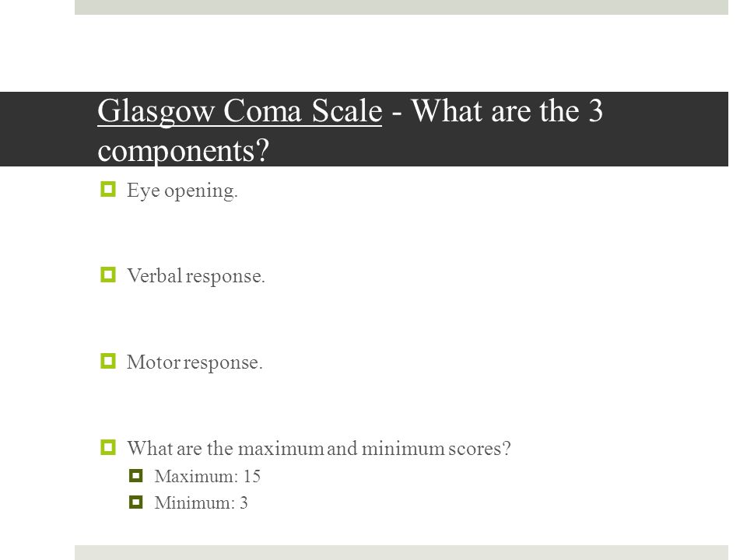Click the grey bar at slide bottom
The image size is (747, 560).
pyautogui.click(x=402, y=552)
